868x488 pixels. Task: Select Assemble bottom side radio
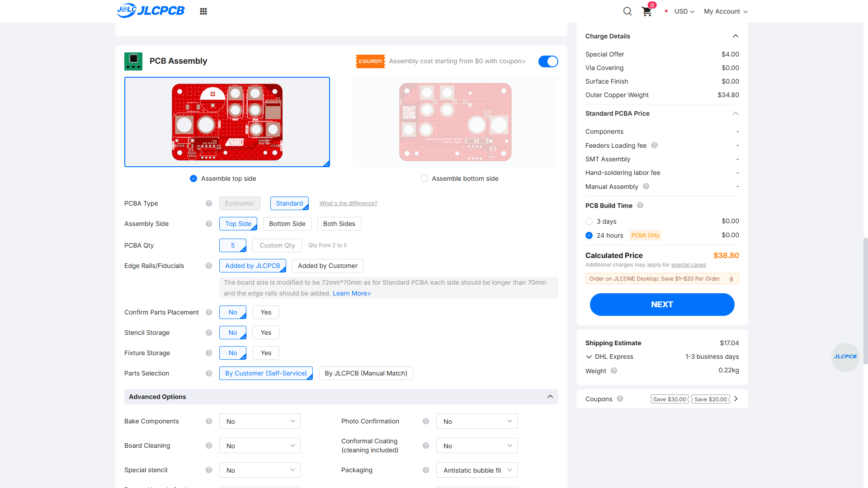[x=424, y=178]
